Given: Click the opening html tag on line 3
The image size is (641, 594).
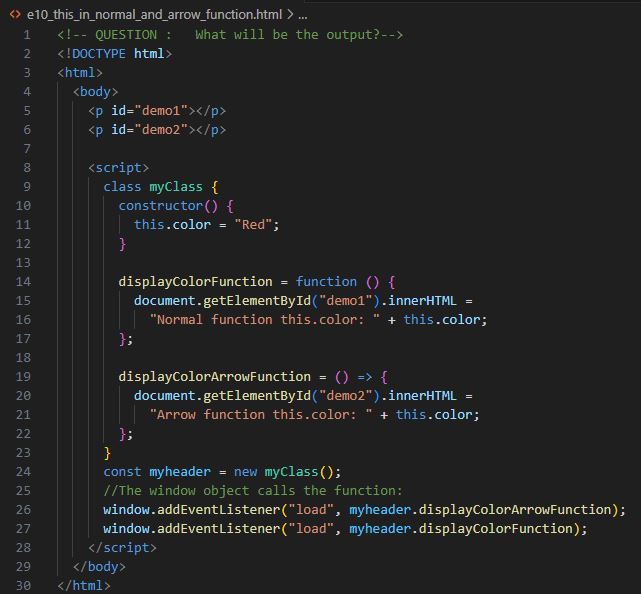Looking at the screenshot, I should 80,73.
